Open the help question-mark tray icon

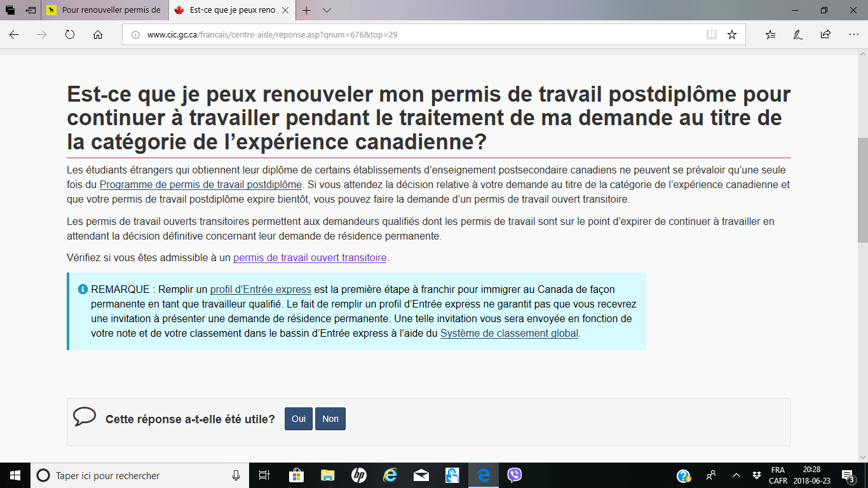pos(684,475)
